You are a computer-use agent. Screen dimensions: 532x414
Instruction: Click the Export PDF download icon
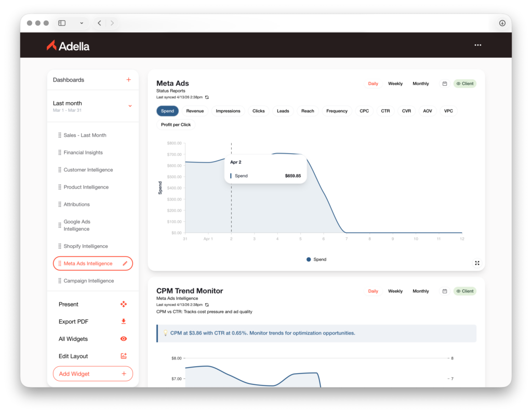[x=124, y=322]
